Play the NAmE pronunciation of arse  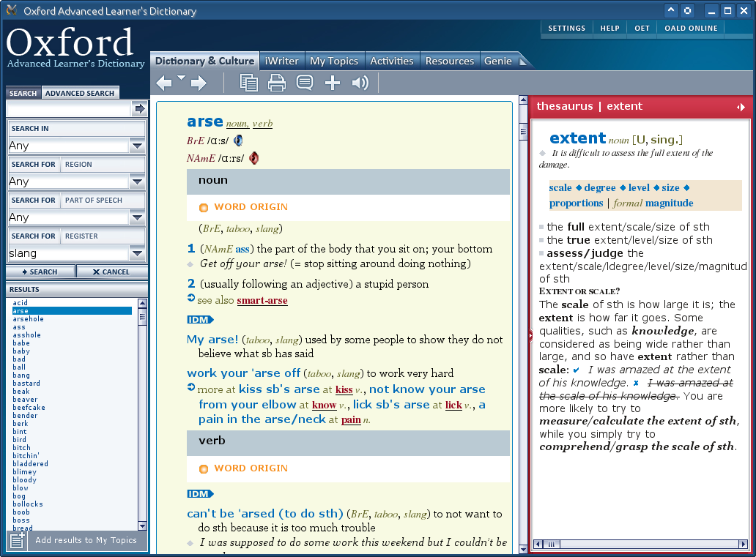coord(253,158)
